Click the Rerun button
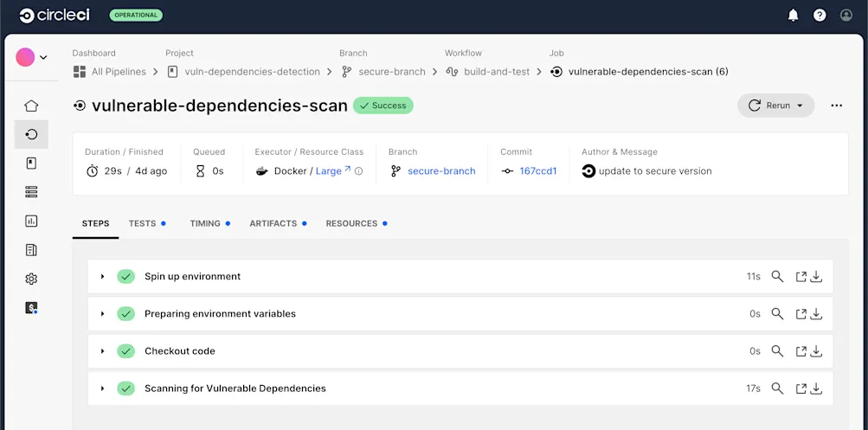Image resolution: width=868 pixels, height=430 pixels. pos(775,106)
